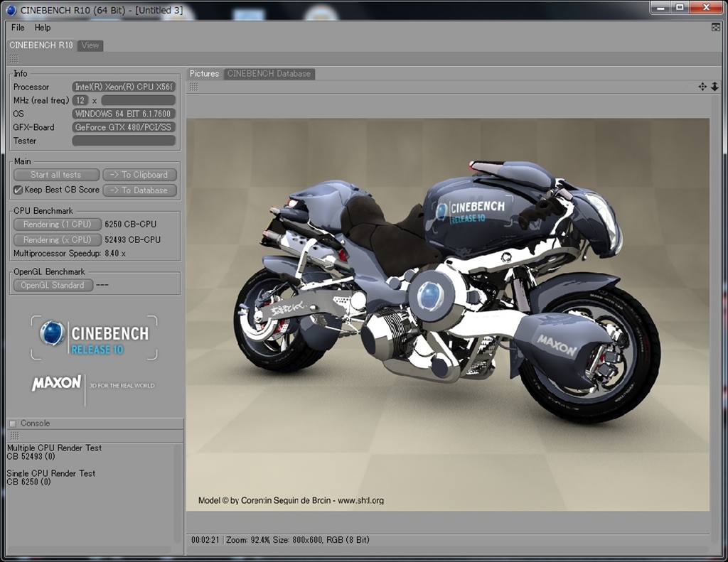Click the picture viewer zoom arrow icon
The width and height of the screenshot is (728, 562).
coord(714,87)
